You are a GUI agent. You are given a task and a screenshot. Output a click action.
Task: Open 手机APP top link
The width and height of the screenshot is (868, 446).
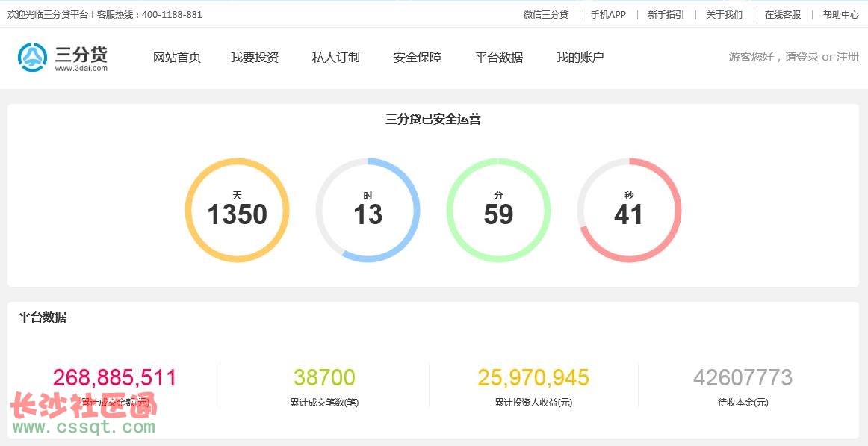pos(608,15)
